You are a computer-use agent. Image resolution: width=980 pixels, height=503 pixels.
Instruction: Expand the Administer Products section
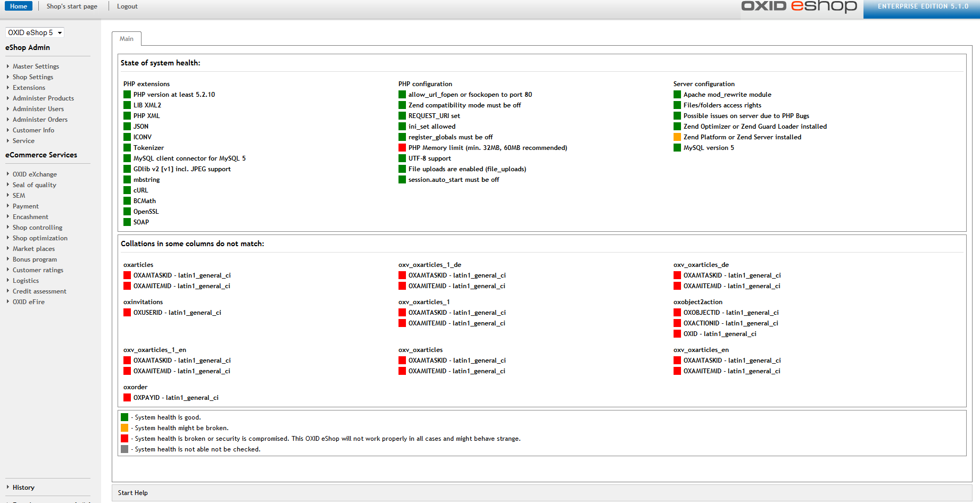pos(43,98)
